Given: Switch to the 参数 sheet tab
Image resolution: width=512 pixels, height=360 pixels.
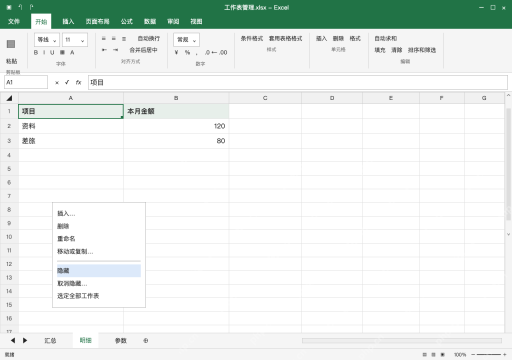Looking at the screenshot, I should pos(121,340).
